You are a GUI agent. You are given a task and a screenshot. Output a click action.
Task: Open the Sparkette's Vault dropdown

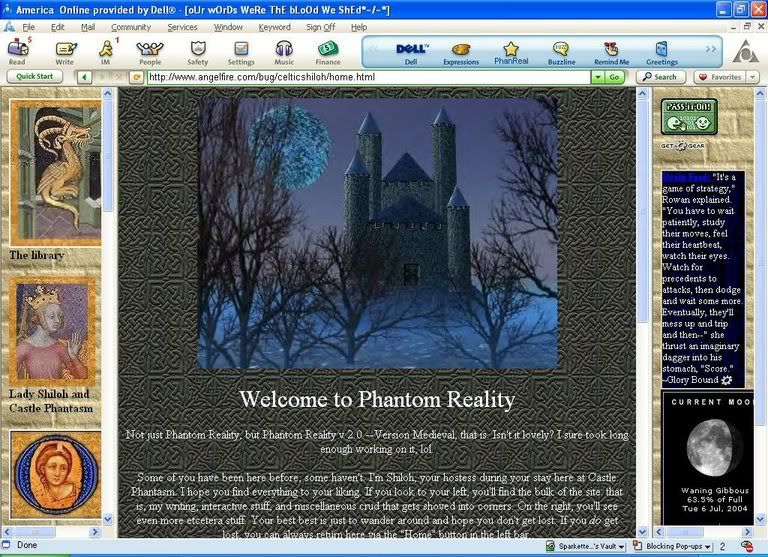pos(621,546)
